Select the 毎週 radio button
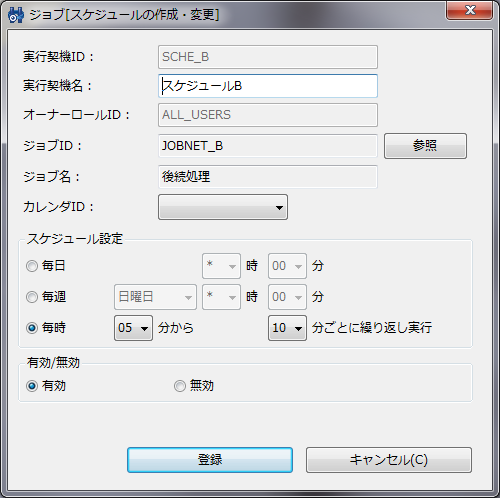Screen dimensions: 500x498 point(32,297)
